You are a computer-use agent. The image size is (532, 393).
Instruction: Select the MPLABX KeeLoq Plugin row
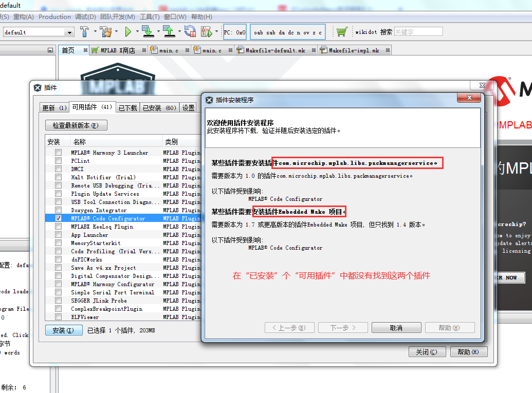click(123, 227)
